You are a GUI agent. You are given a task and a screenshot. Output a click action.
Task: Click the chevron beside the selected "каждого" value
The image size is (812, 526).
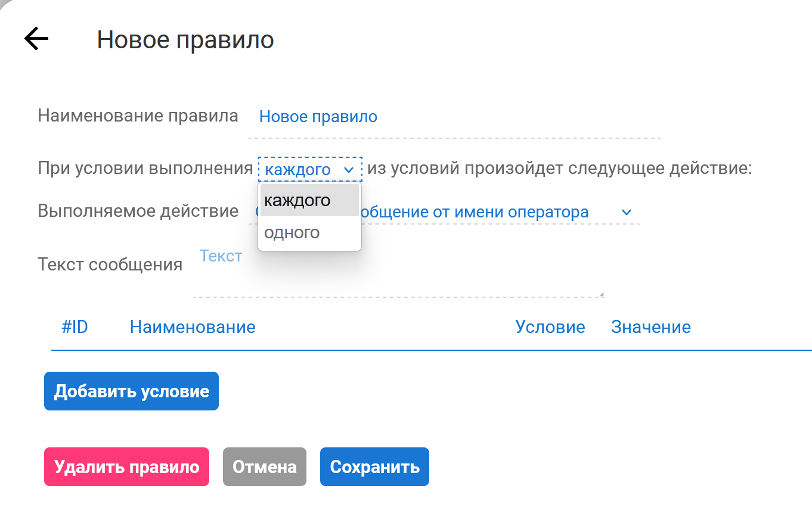(349, 170)
